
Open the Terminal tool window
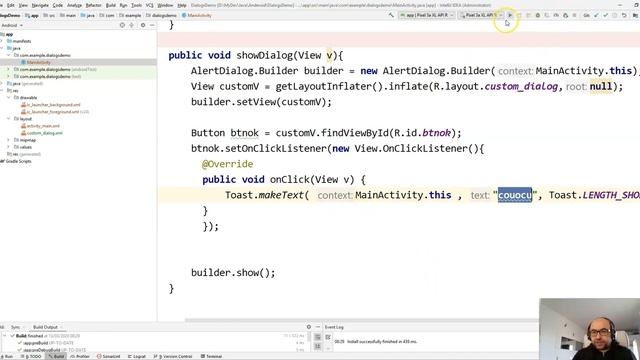211,356
